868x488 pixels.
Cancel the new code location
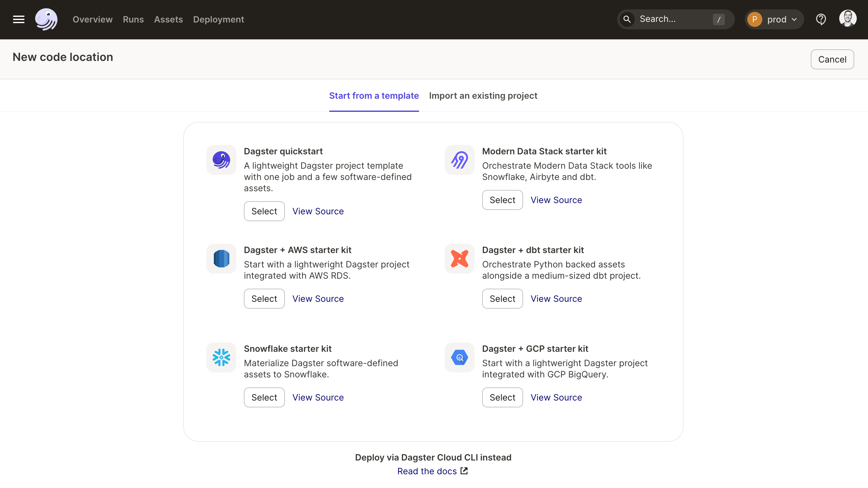(832, 59)
